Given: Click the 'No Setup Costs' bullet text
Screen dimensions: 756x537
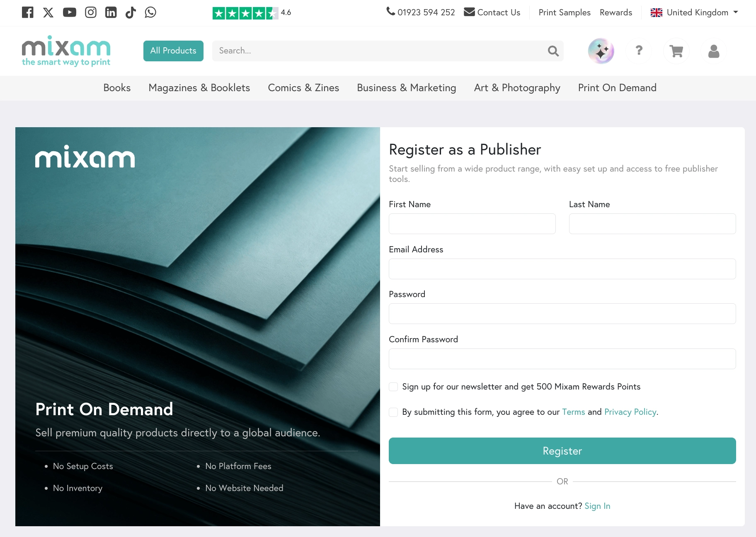Looking at the screenshot, I should click(x=83, y=466).
